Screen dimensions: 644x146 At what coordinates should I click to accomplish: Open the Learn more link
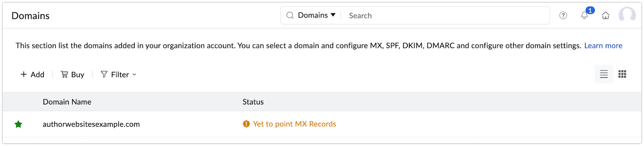(x=603, y=45)
